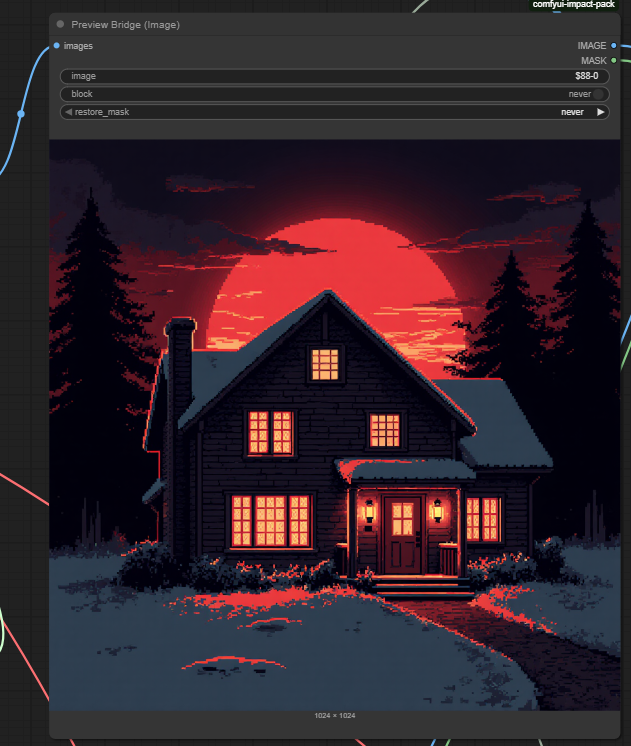Click the 1024 × 1024 size label
The image size is (631, 746).
335,716
